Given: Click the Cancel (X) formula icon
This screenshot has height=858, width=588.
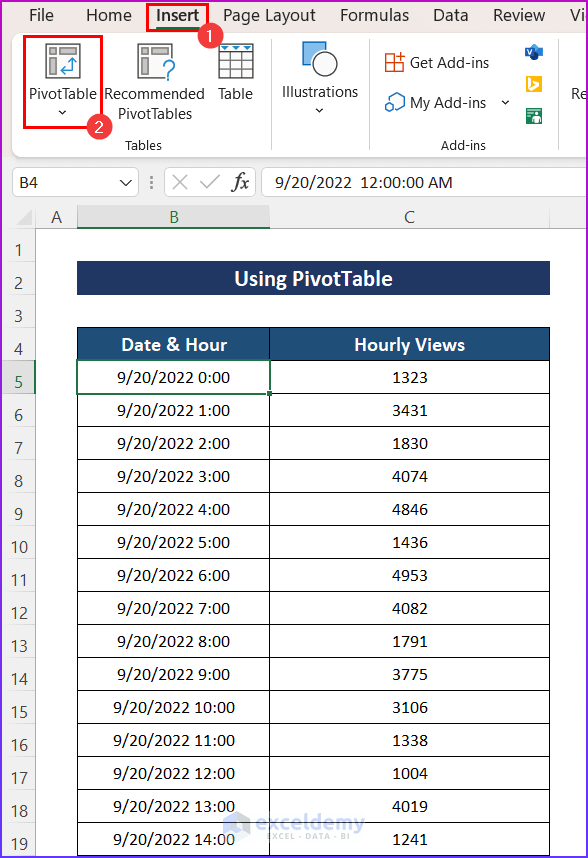Looking at the screenshot, I should pyautogui.click(x=178, y=182).
